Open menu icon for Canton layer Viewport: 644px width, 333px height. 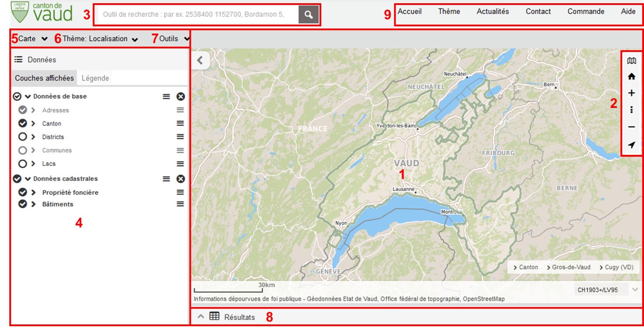180,123
